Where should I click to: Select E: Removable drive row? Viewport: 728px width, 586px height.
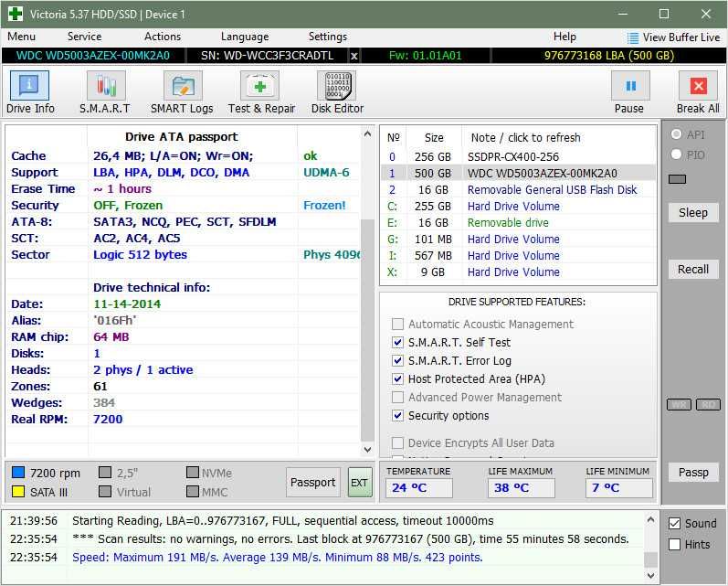[519, 223]
